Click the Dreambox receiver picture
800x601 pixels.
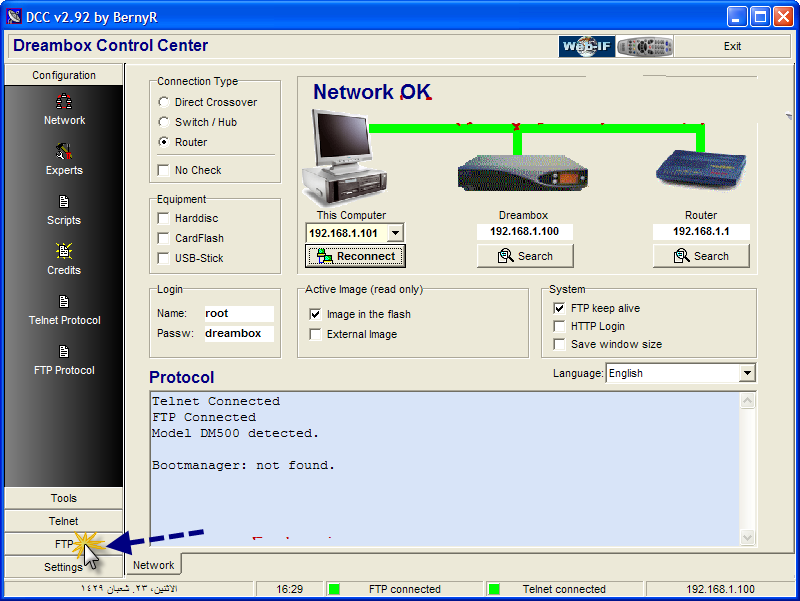point(523,173)
